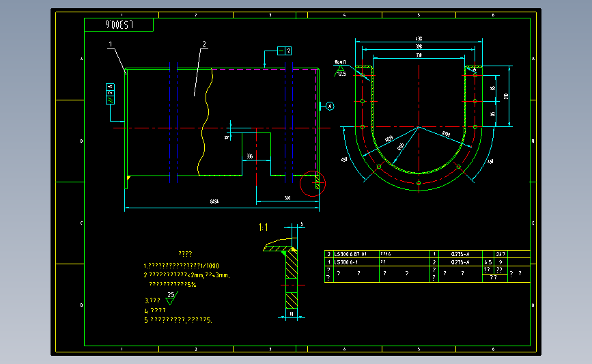Click the 391 dimension text

pos(287,198)
